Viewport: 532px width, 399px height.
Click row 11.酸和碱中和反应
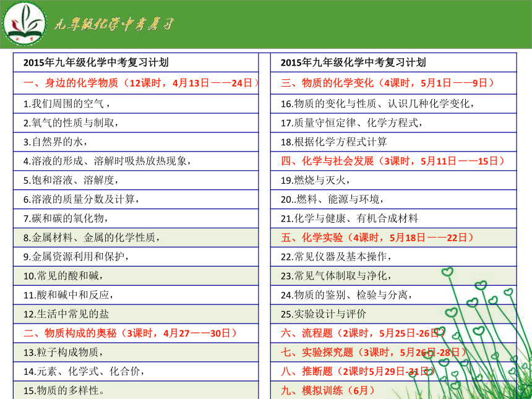(135, 295)
